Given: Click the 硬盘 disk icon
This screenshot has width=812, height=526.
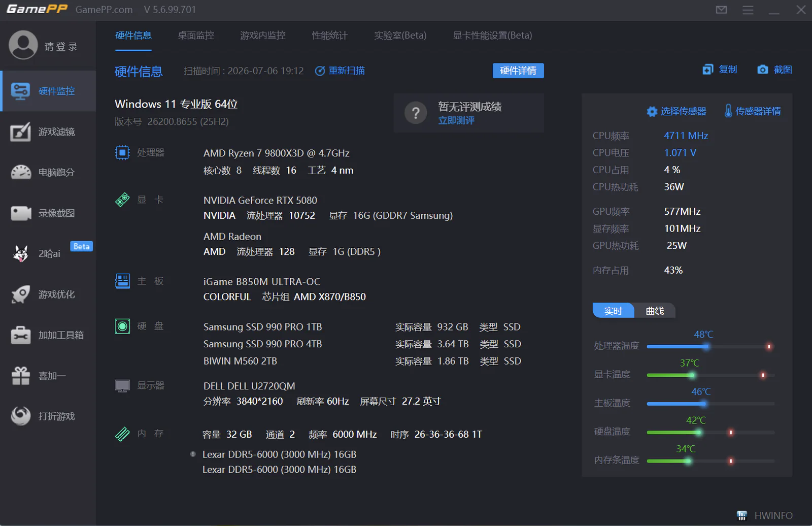Looking at the screenshot, I should pos(122,326).
